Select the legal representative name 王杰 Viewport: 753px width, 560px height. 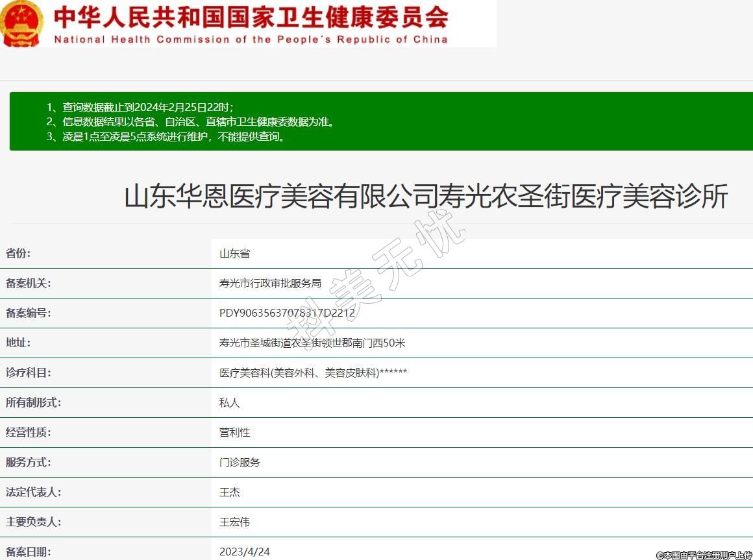(x=229, y=493)
